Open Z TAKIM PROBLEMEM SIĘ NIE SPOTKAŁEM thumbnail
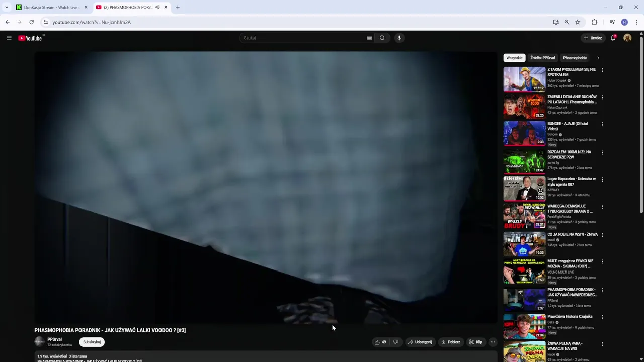This screenshot has width=644, height=362. click(x=524, y=79)
